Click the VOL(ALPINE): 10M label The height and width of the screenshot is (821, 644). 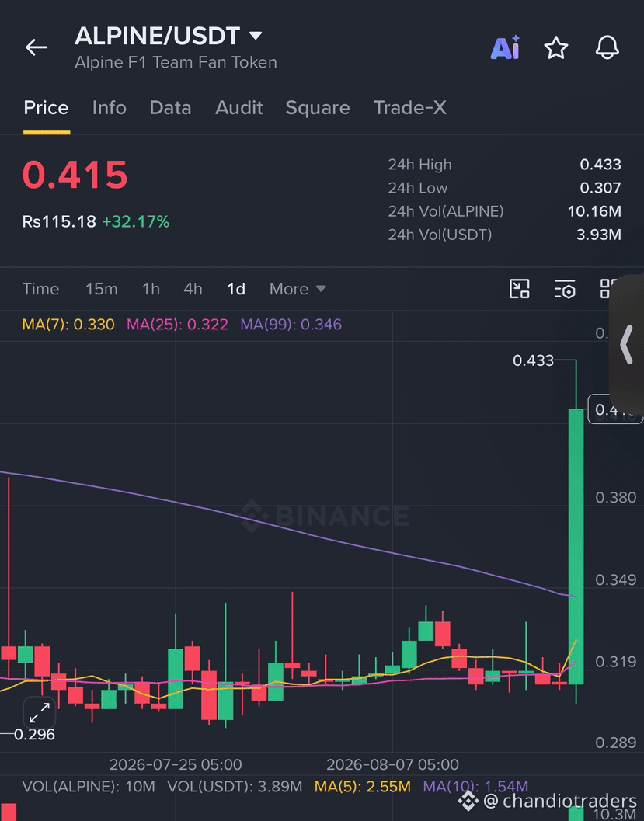89,787
